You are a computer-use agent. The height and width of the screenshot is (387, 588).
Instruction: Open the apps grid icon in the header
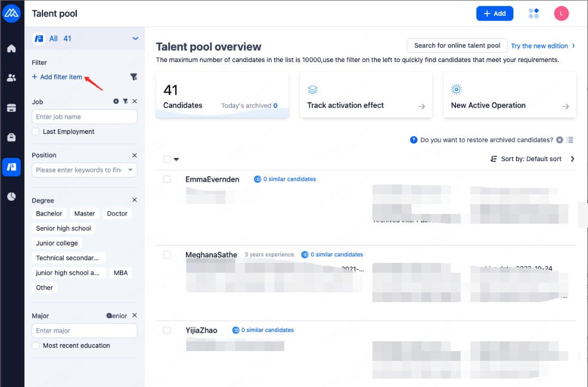pos(534,14)
